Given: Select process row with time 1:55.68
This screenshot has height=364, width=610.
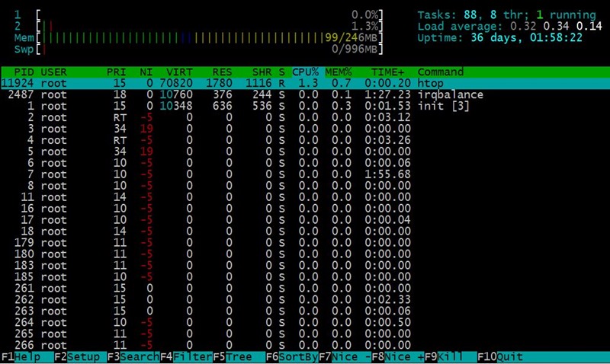Looking at the screenshot, I should point(305,174).
